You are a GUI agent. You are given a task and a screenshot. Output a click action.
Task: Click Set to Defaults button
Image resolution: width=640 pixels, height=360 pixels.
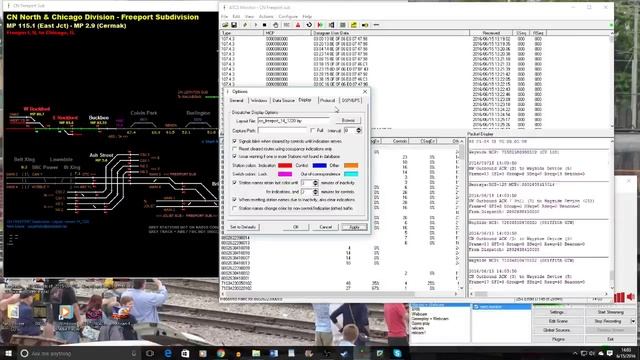point(243,227)
